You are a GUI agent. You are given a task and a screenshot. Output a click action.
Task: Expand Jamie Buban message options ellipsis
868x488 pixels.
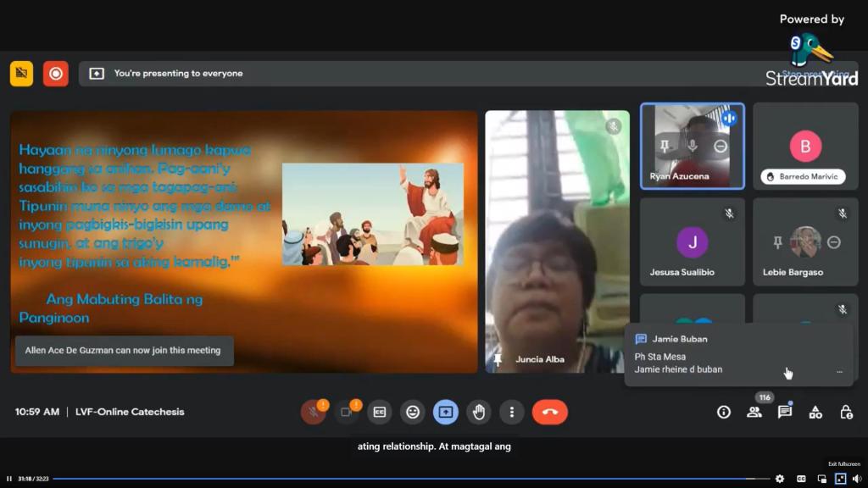[x=839, y=371]
